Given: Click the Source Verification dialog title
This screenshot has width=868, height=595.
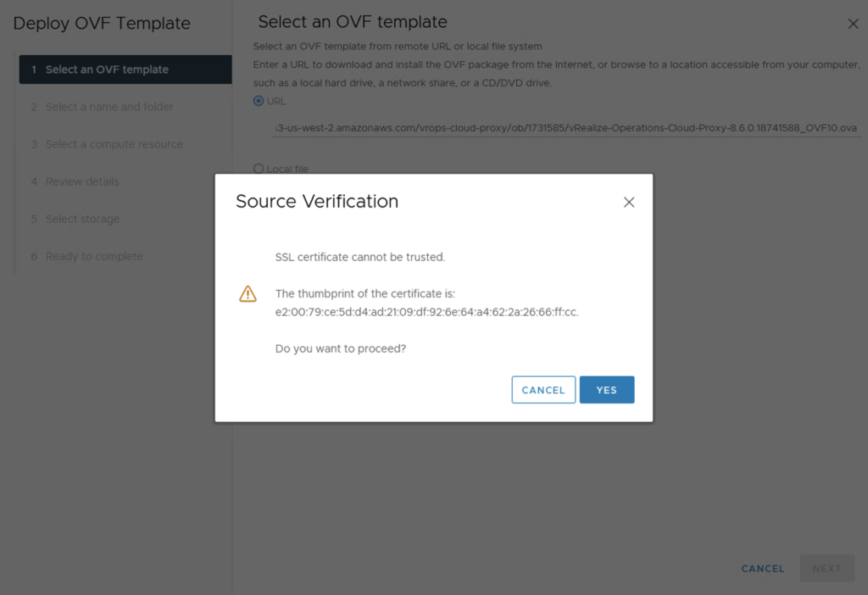Looking at the screenshot, I should (317, 202).
